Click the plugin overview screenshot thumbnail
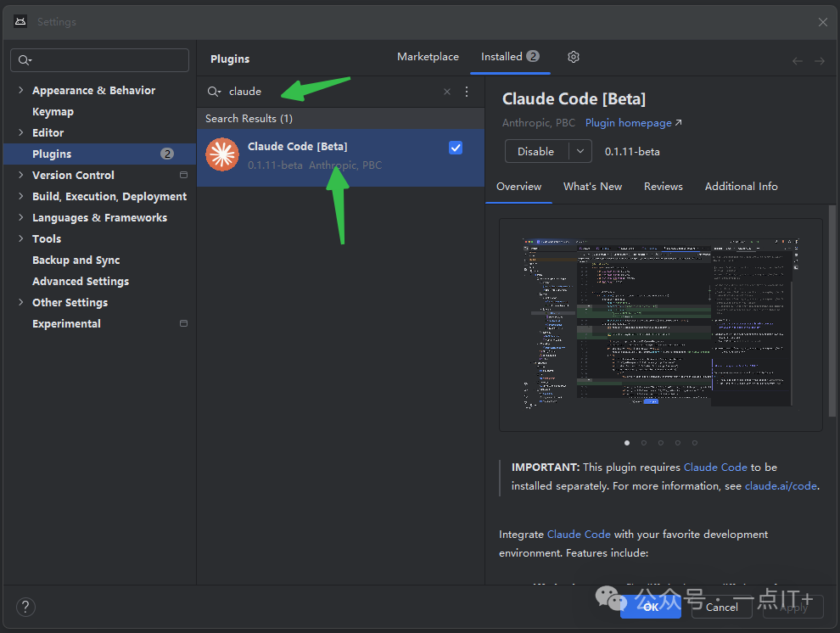The width and height of the screenshot is (840, 633). 660,324
